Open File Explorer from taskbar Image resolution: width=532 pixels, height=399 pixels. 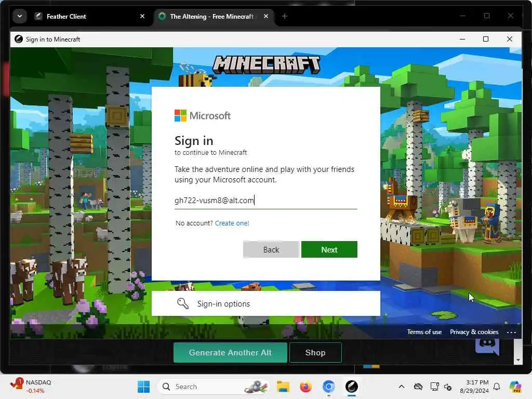coord(283,387)
